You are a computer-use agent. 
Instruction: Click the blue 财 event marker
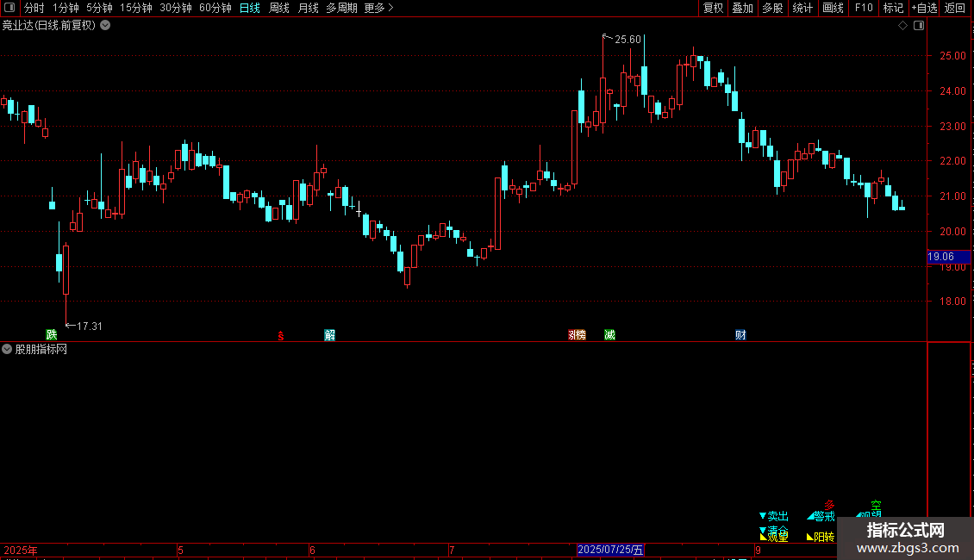coord(740,335)
